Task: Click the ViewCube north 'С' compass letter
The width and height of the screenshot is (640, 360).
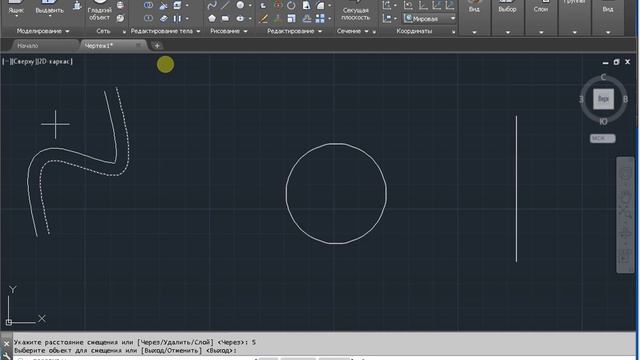Action: (x=603, y=78)
